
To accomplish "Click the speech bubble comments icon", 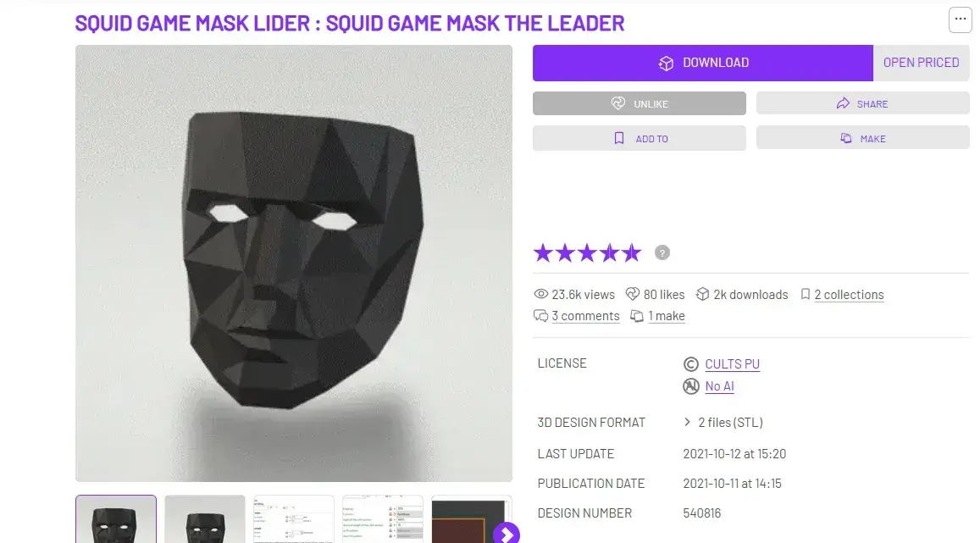I will (540, 316).
